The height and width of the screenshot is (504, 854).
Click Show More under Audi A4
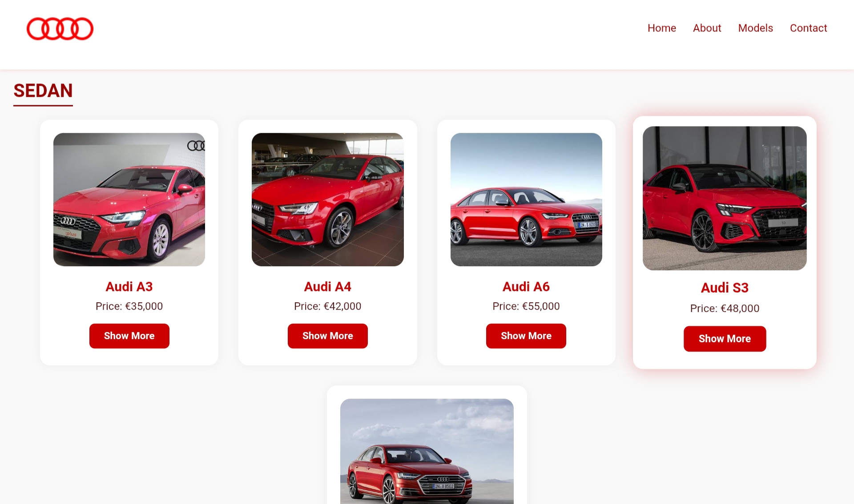pos(328,336)
